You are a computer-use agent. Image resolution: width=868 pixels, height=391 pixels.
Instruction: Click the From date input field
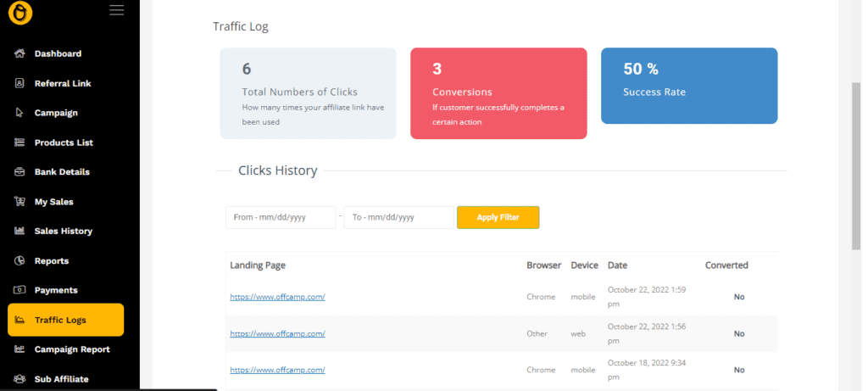click(281, 217)
